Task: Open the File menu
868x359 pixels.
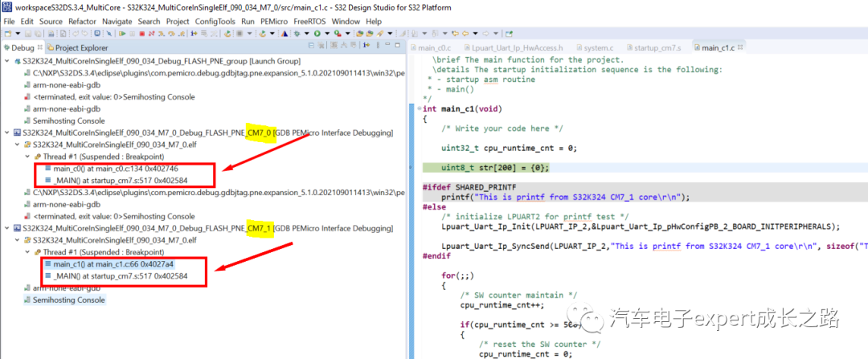Action: tap(9, 21)
